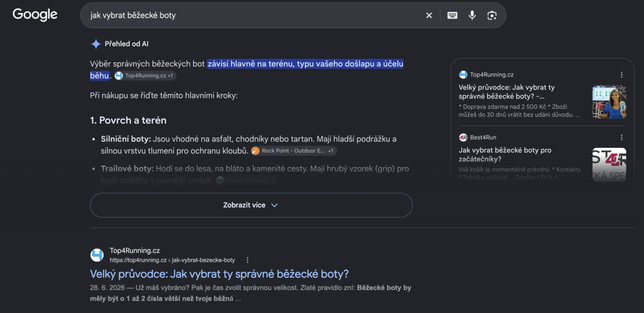
Task: Click the top4running.cz result URL breadcrumb
Action: point(172,260)
